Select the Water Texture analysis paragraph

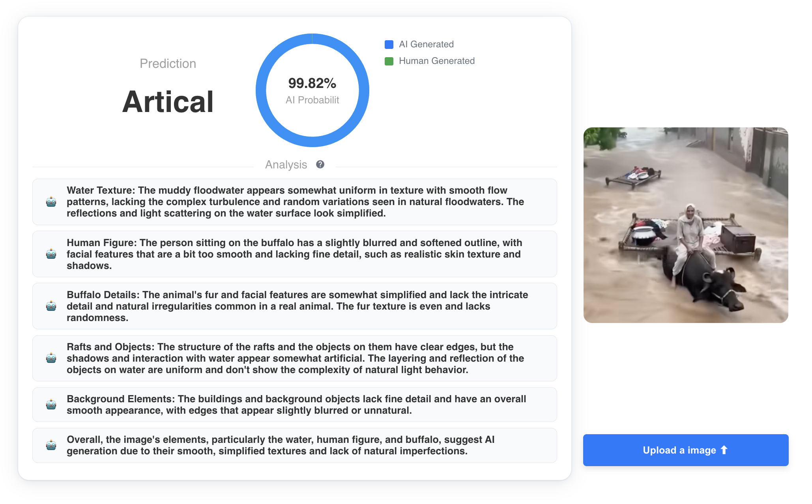[295, 202]
